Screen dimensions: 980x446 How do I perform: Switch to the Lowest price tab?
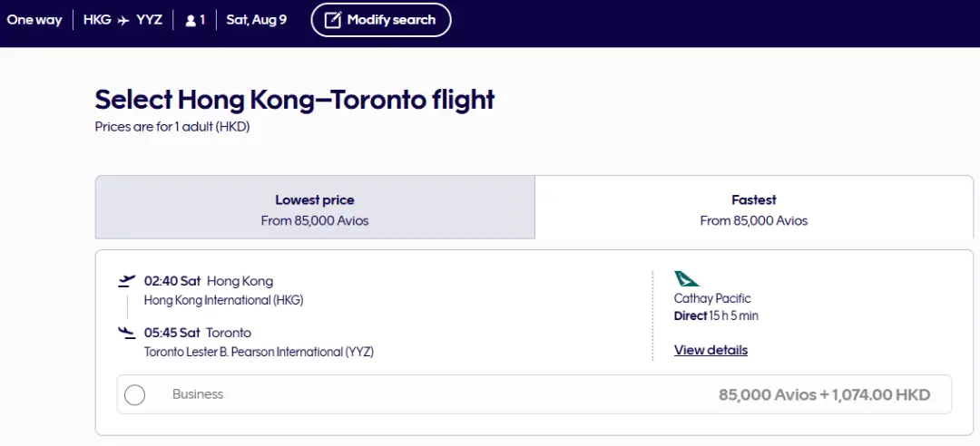pos(315,209)
